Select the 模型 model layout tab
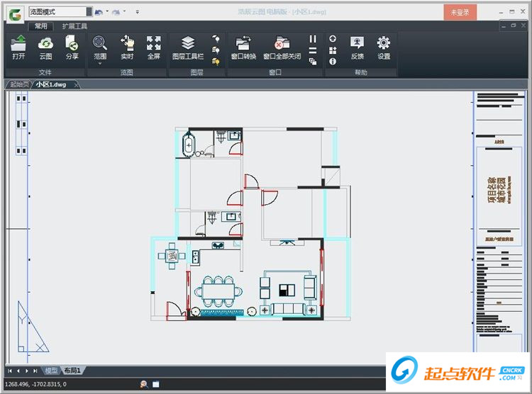 tap(51, 371)
